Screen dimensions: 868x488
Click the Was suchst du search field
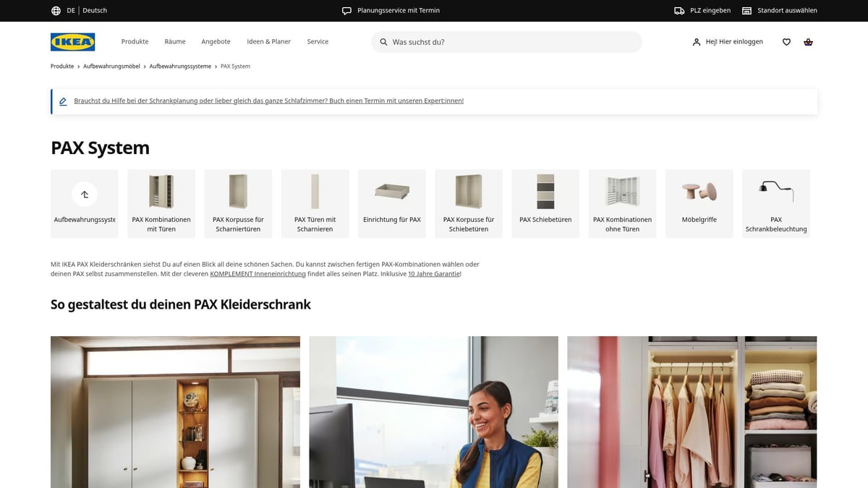pos(506,41)
